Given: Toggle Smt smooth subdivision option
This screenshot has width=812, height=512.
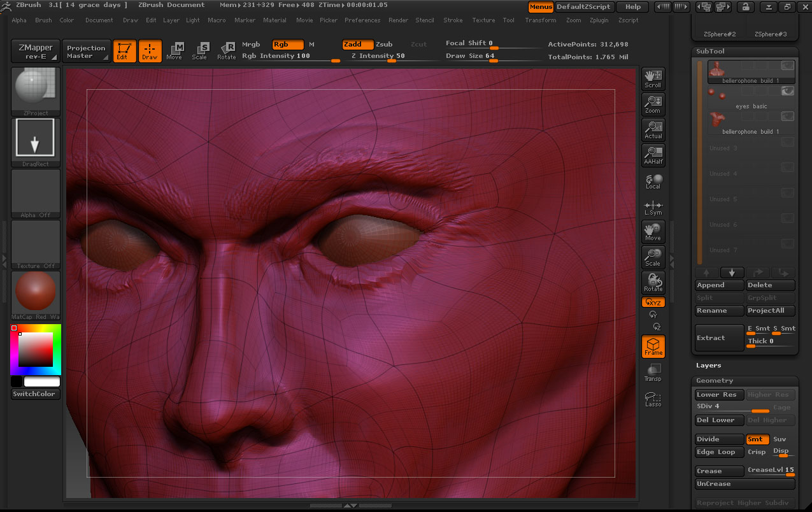Looking at the screenshot, I should click(757, 439).
